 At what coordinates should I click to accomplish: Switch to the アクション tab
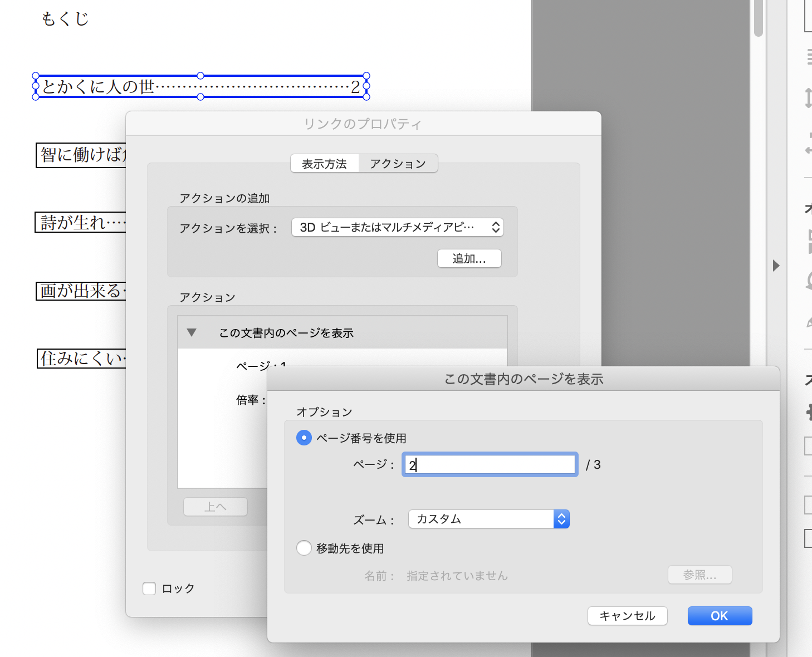click(x=398, y=163)
